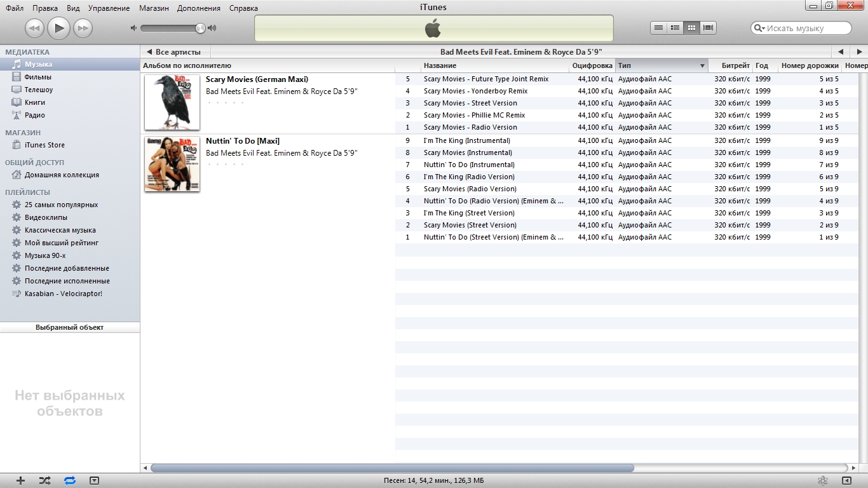Click the 'Выбранный объект' panel header
Image resolution: width=868 pixels, height=488 pixels.
point(70,327)
